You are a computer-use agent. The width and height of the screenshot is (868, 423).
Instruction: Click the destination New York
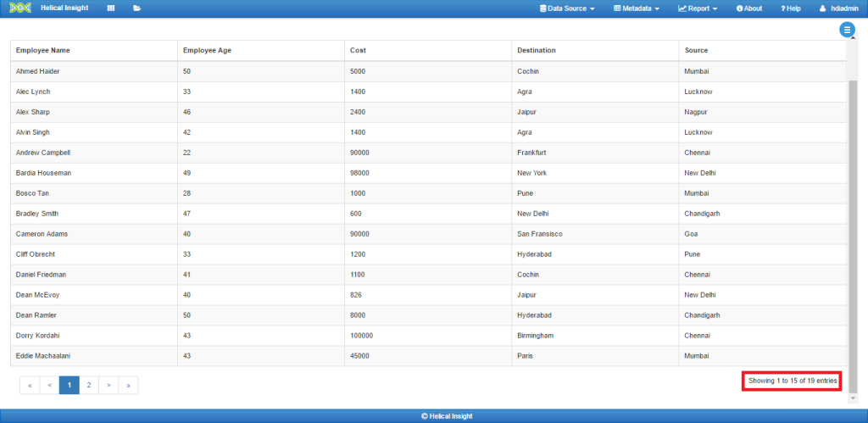(532, 173)
